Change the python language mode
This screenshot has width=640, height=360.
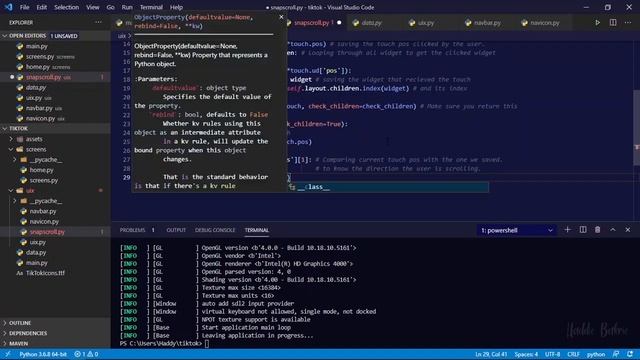point(596,354)
